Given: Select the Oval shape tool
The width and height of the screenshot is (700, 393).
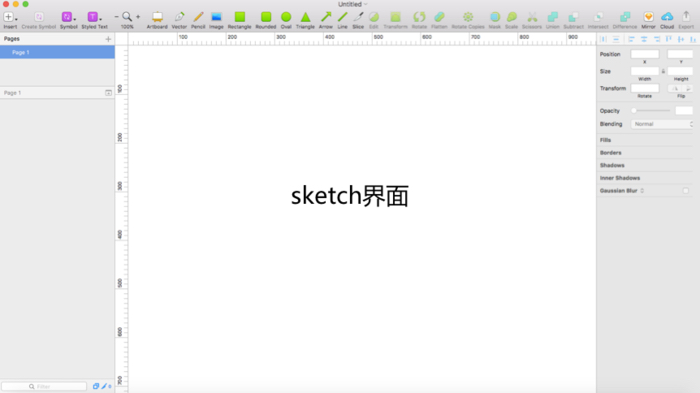Looking at the screenshot, I should (286, 17).
